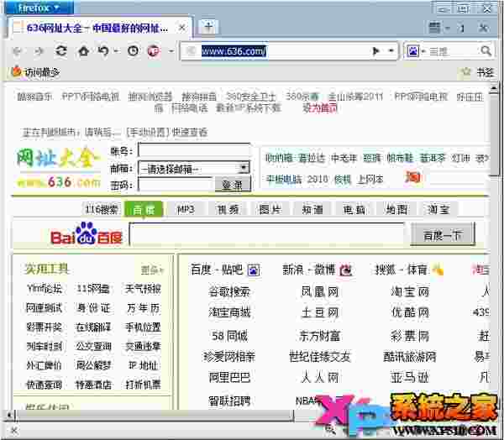Click the Baidu 百度 logo
The image size is (504, 440).
tap(87, 234)
